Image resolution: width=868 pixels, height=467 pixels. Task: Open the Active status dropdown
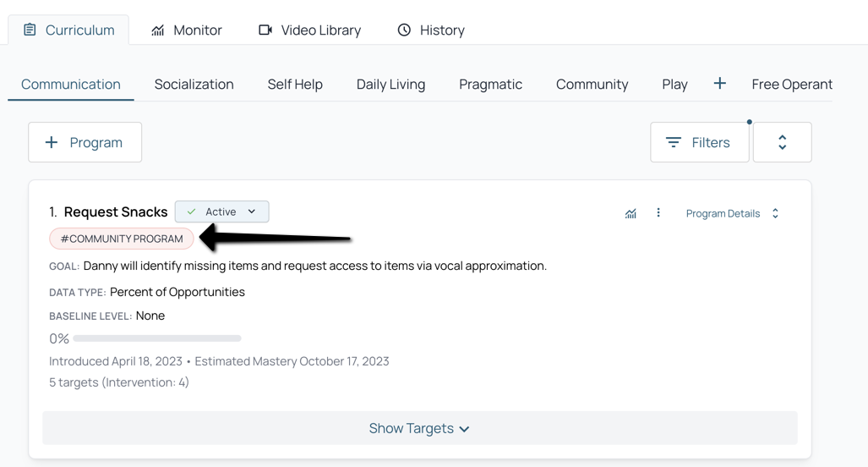222,212
